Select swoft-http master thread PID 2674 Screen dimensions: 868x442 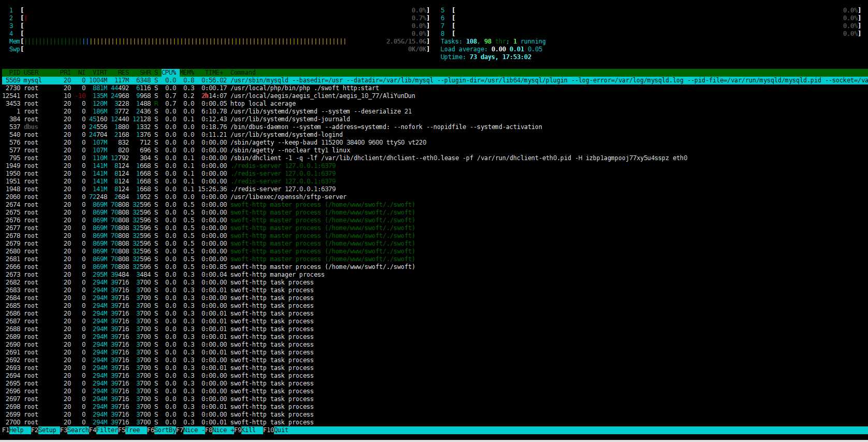(x=434, y=205)
